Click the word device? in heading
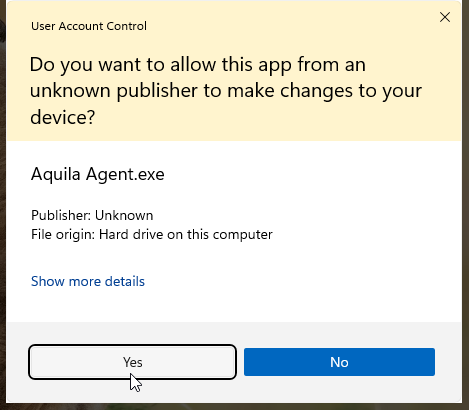 [63, 117]
